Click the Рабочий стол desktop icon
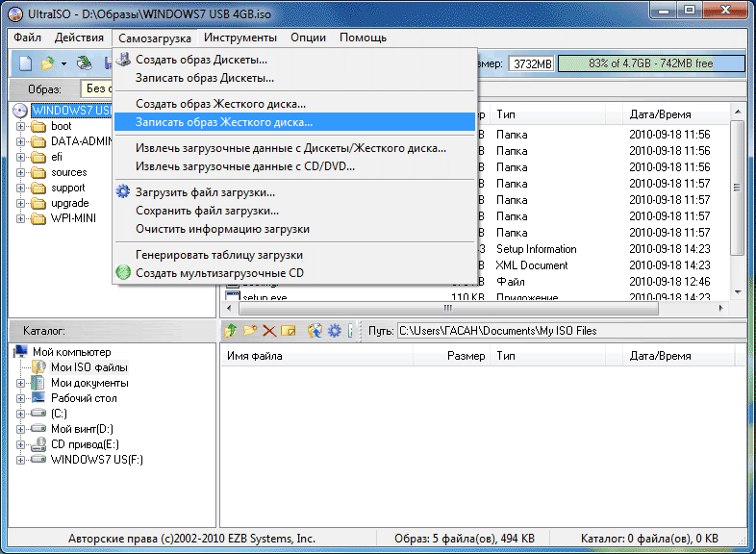 38,398
